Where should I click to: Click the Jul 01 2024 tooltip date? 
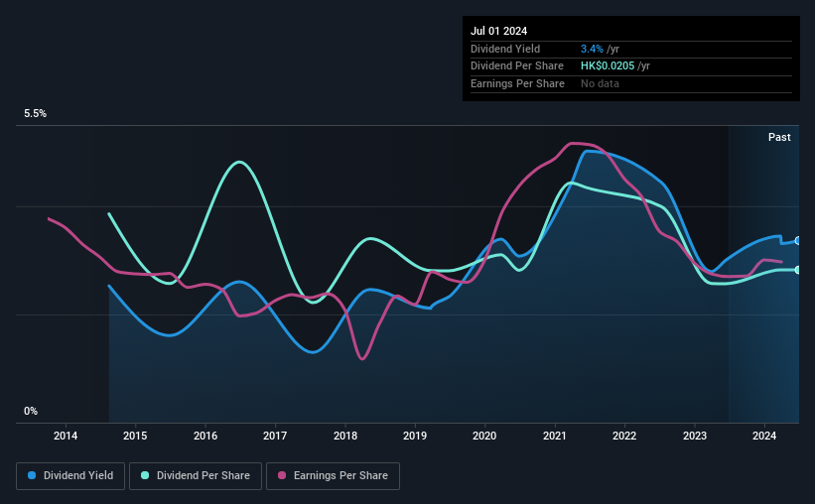[x=499, y=31]
